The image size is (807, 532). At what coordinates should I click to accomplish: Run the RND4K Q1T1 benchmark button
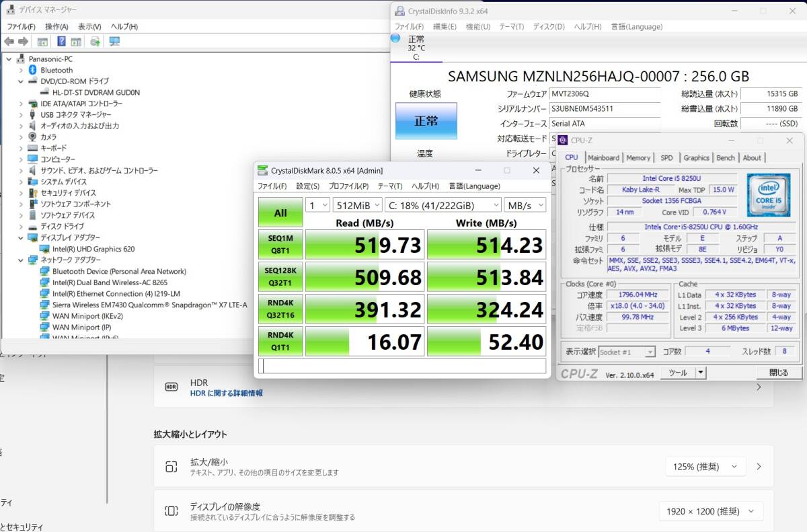click(280, 342)
